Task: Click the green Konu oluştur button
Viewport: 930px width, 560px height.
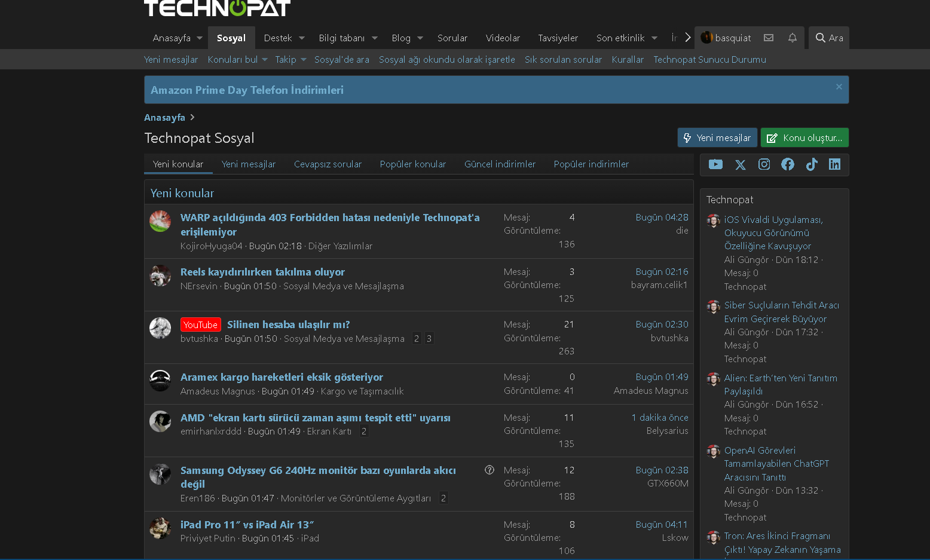Action: 804,137
